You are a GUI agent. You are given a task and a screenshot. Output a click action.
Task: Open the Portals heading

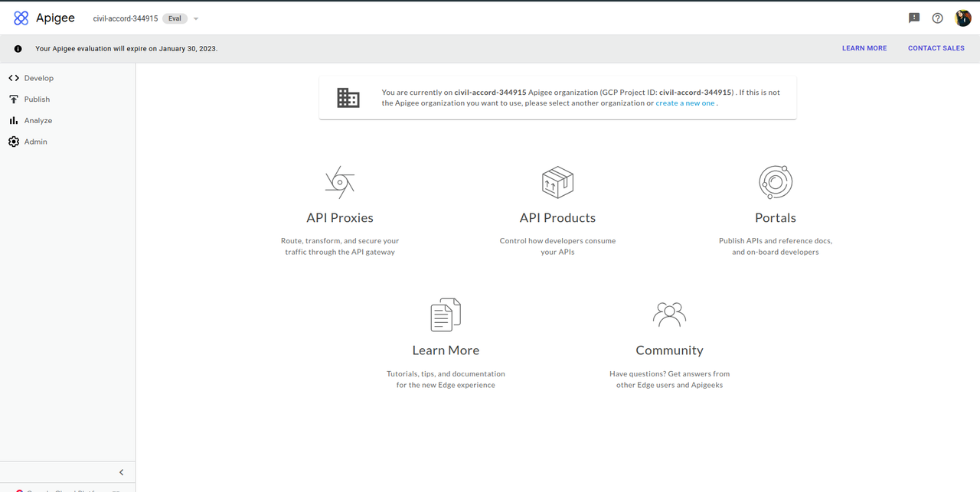776,218
